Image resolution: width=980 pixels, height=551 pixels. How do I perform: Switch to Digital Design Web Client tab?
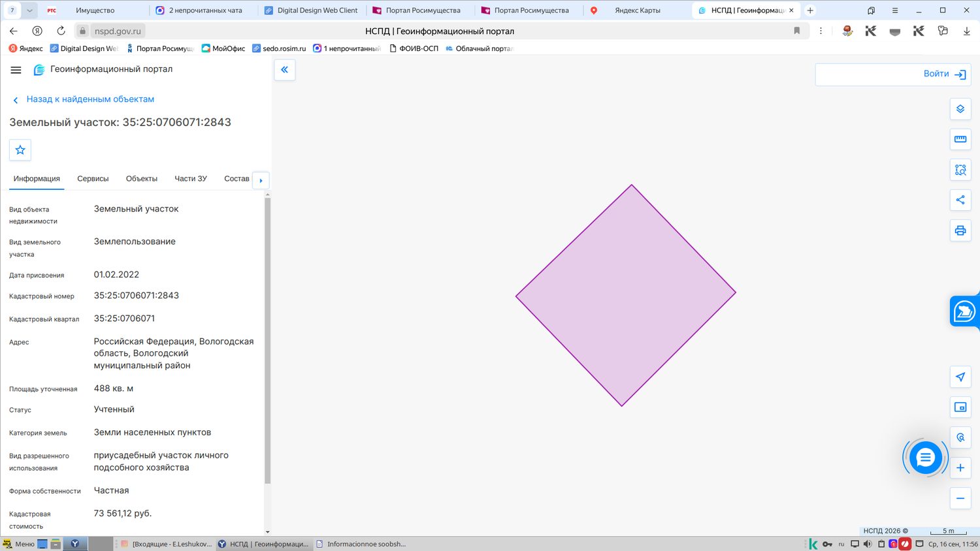coord(311,10)
